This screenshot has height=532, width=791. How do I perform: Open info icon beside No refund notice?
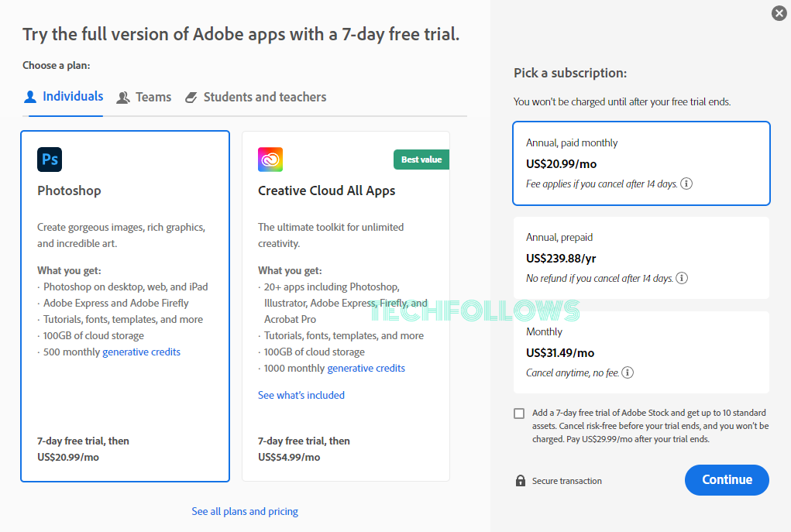(682, 278)
